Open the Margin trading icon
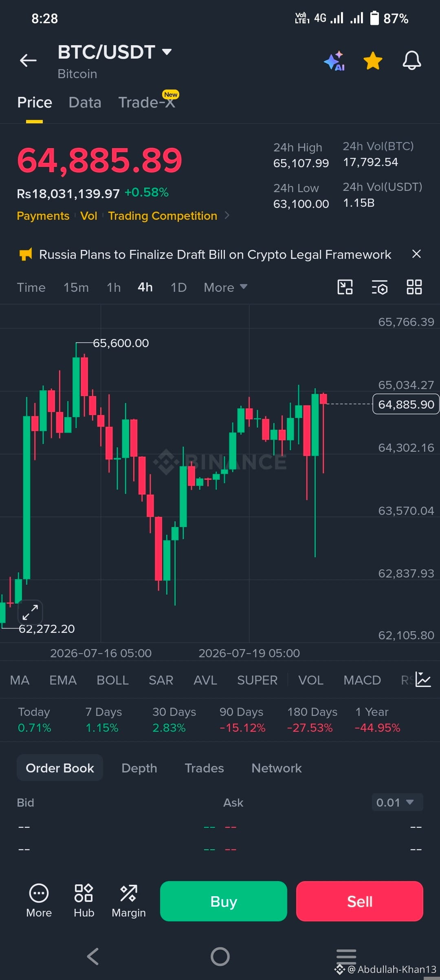 [x=129, y=901]
